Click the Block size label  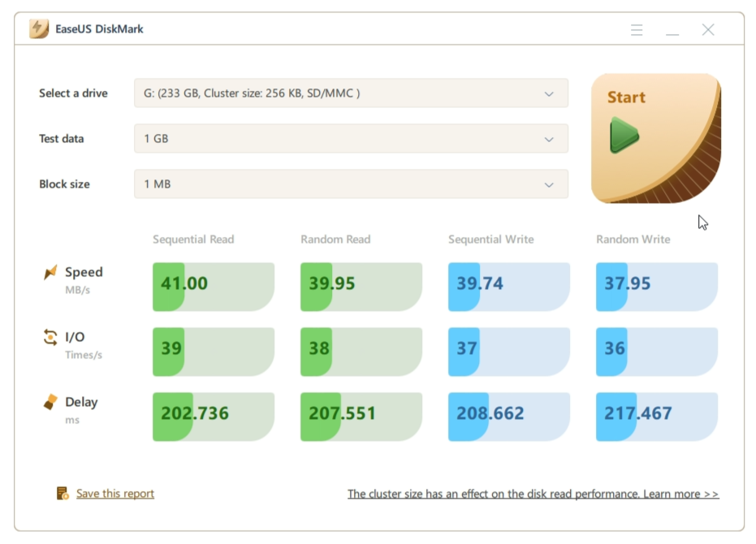tap(64, 184)
